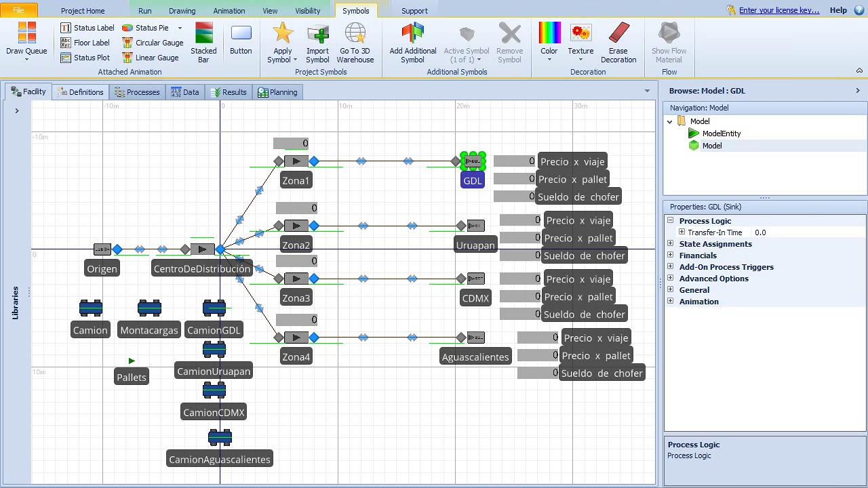This screenshot has width=868, height=488.
Task: Select the Model item under Model node
Action: 711,146
